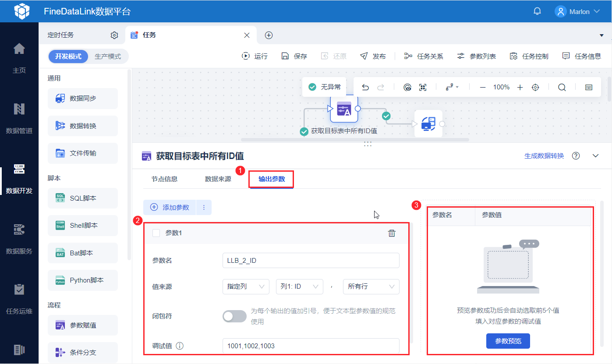The image size is (612, 364).
Task: Click the 100% zoom level value
Action: (x=501, y=87)
